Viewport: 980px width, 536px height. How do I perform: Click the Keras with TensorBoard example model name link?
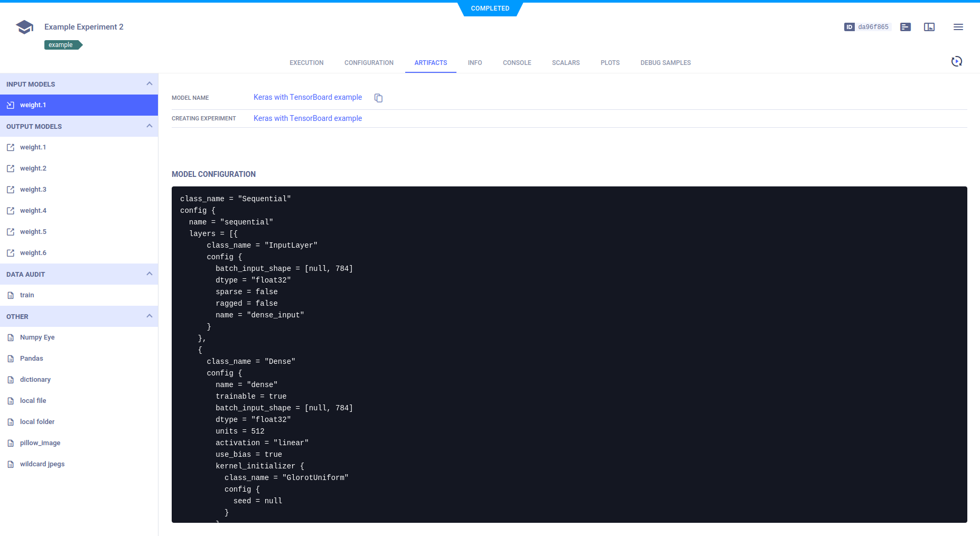coord(307,97)
